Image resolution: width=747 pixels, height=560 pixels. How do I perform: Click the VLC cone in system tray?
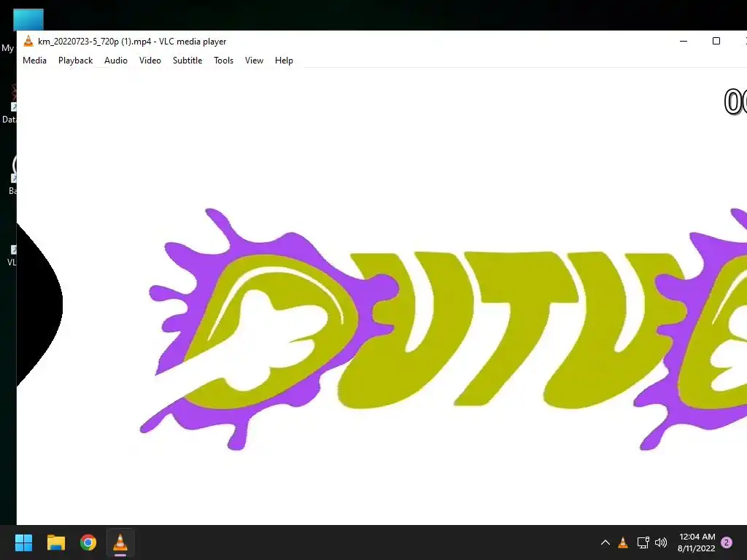pyautogui.click(x=623, y=542)
